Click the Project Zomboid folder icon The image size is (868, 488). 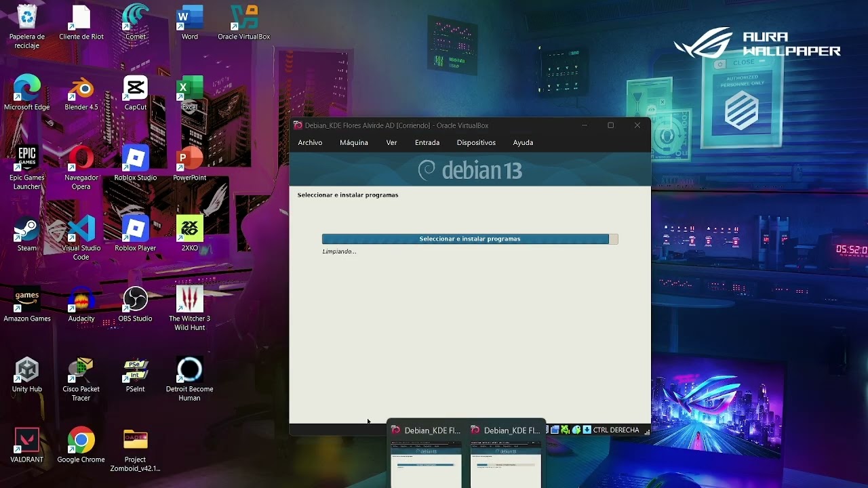click(136, 449)
